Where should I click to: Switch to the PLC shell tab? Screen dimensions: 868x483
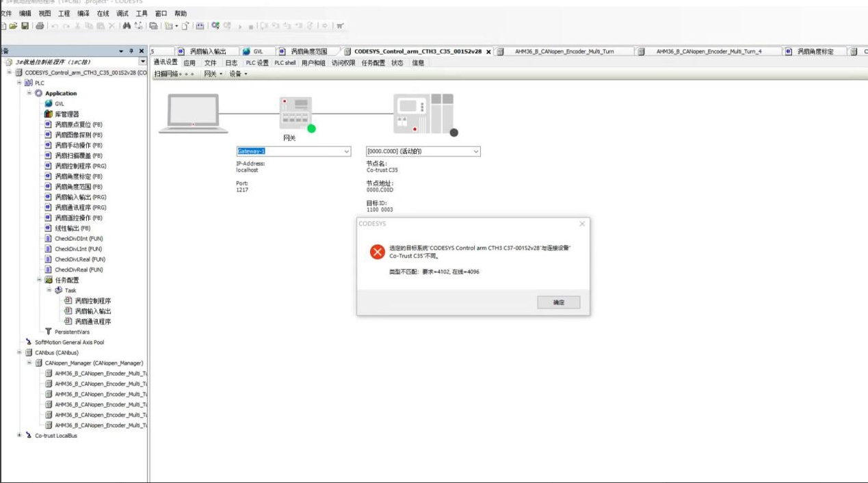[285, 63]
